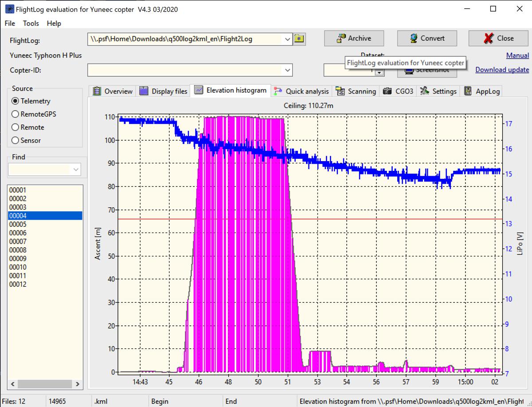Open the Manual link
Screen dimensions: 532x407
(517, 55)
